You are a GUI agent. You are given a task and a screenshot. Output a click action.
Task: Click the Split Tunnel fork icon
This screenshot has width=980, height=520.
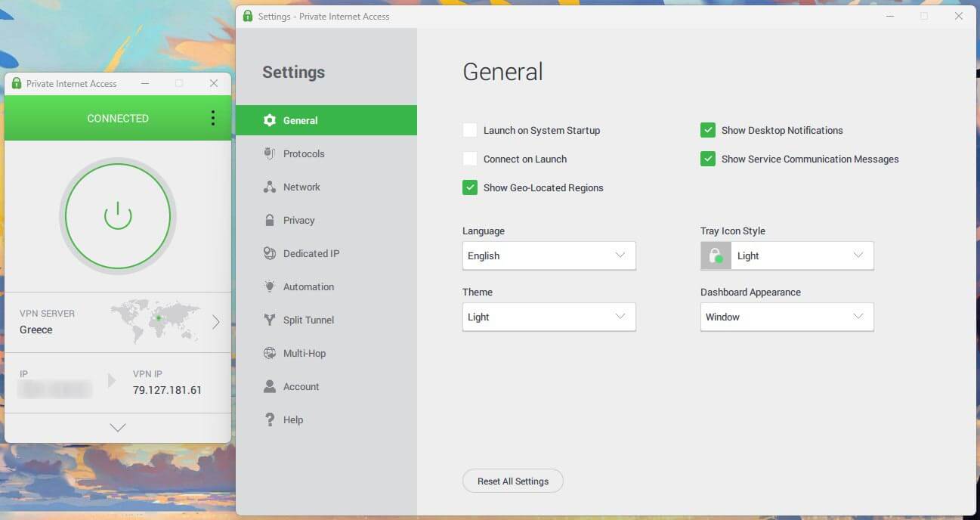pyautogui.click(x=270, y=320)
